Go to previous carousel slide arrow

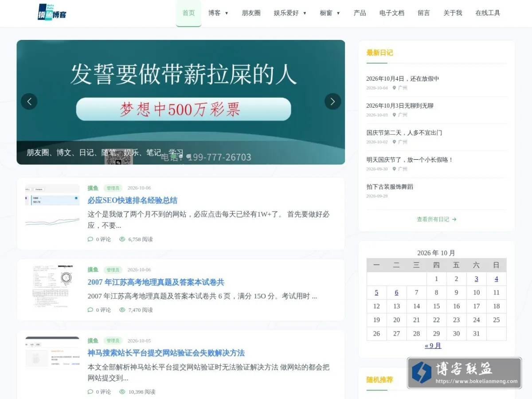click(x=29, y=102)
